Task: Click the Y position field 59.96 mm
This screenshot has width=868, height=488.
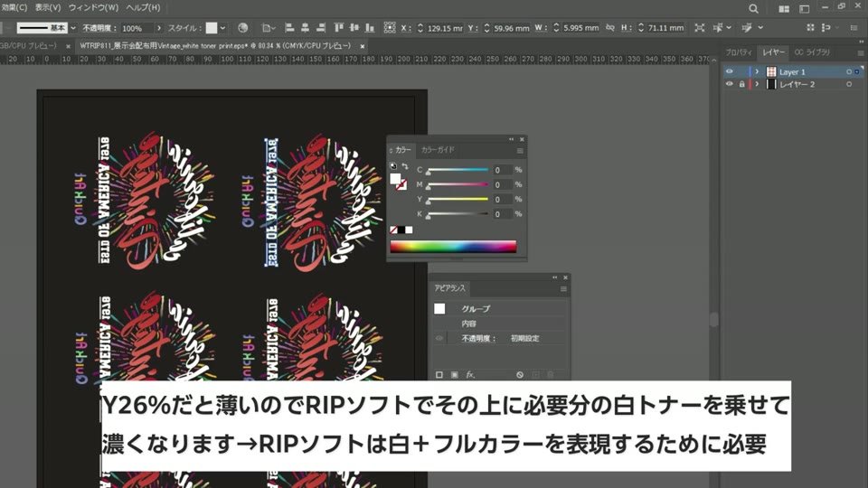Action: (x=511, y=28)
